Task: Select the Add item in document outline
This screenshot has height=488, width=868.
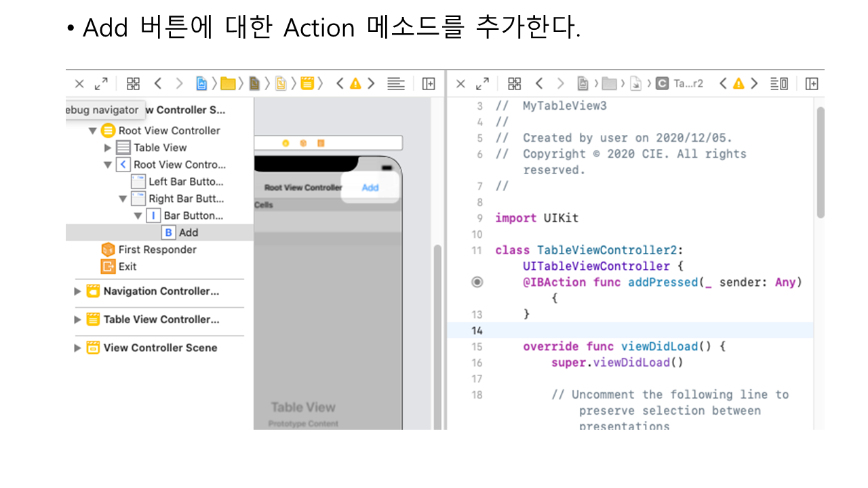Action: click(188, 232)
